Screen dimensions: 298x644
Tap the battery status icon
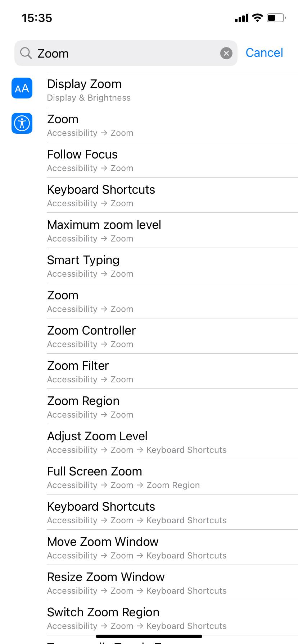276,18
